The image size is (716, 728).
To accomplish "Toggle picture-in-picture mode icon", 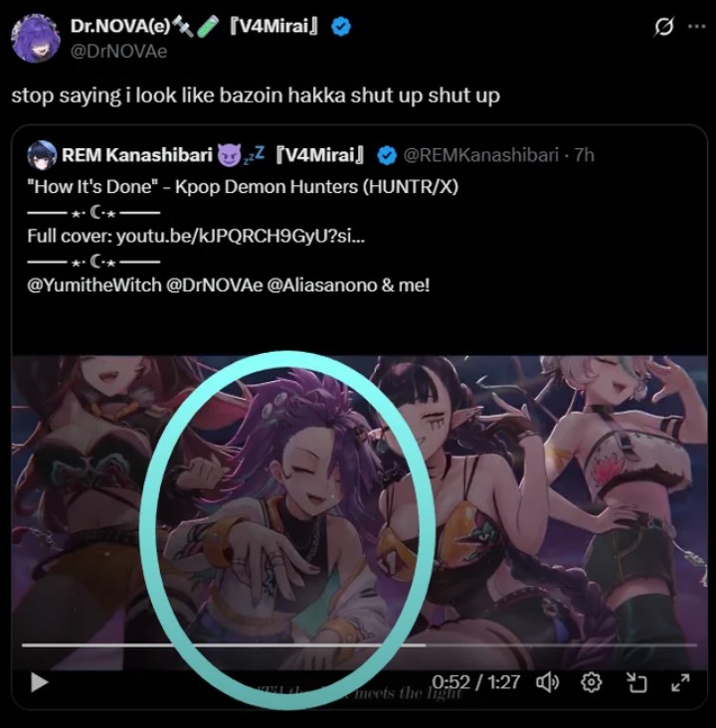I will click(636, 682).
